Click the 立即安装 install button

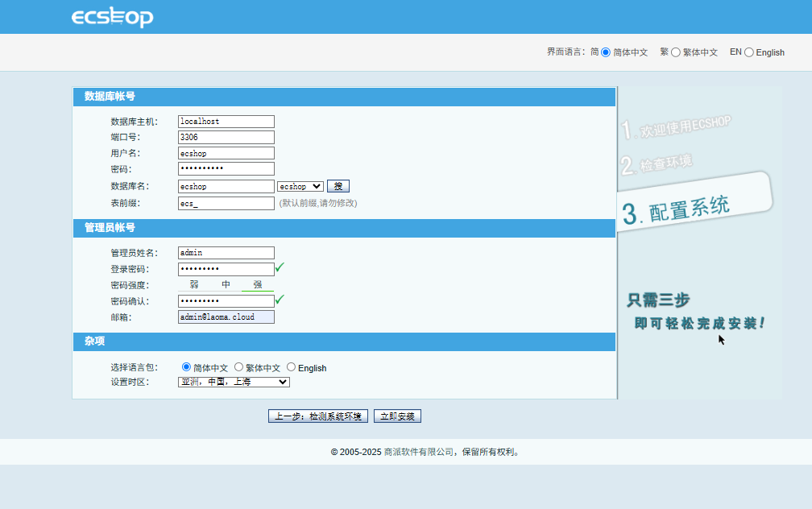[398, 416]
